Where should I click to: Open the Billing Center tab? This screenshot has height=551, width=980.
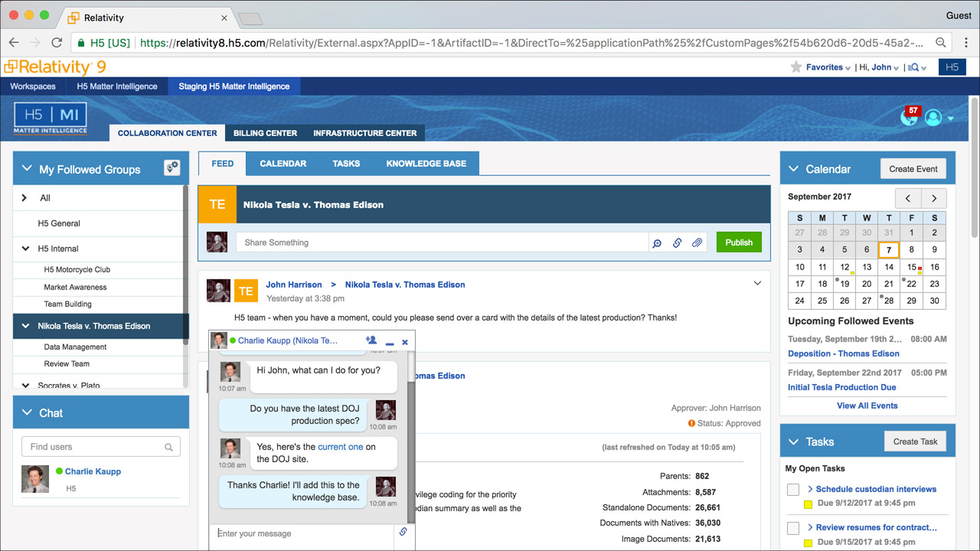(265, 133)
